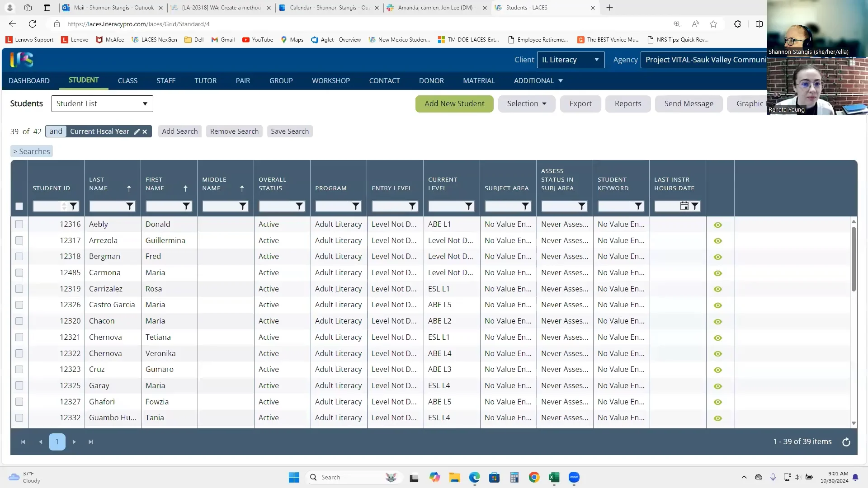The width and height of the screenshot is (868, 488).
Task: Open the Agency selection box
Action: pos(704,60)
